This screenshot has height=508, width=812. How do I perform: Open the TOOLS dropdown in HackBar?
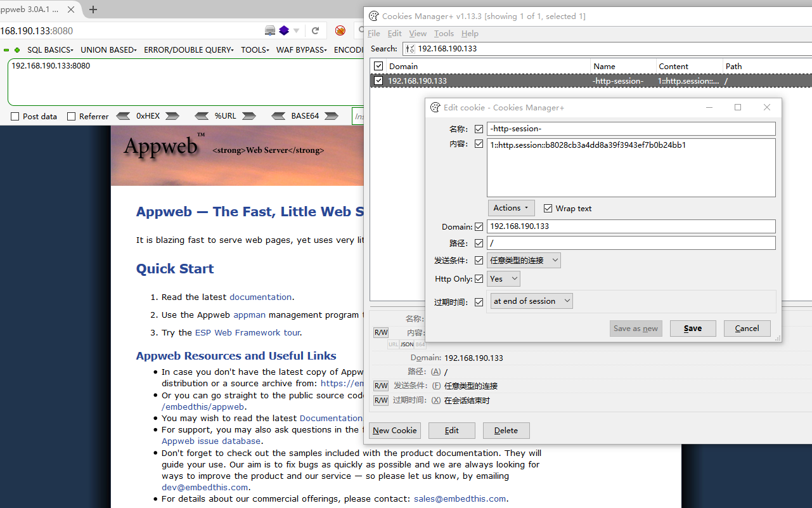(x=255, y=50)
